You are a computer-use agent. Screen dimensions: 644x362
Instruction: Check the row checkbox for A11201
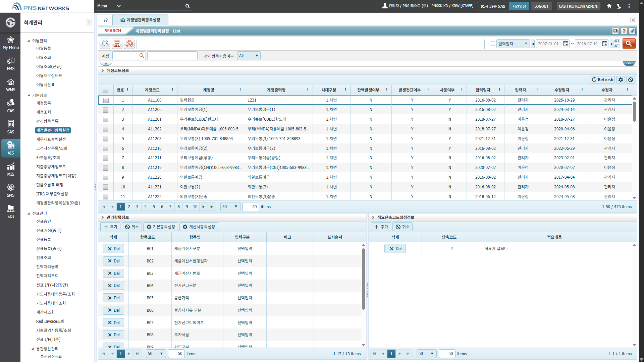point(106,119)
